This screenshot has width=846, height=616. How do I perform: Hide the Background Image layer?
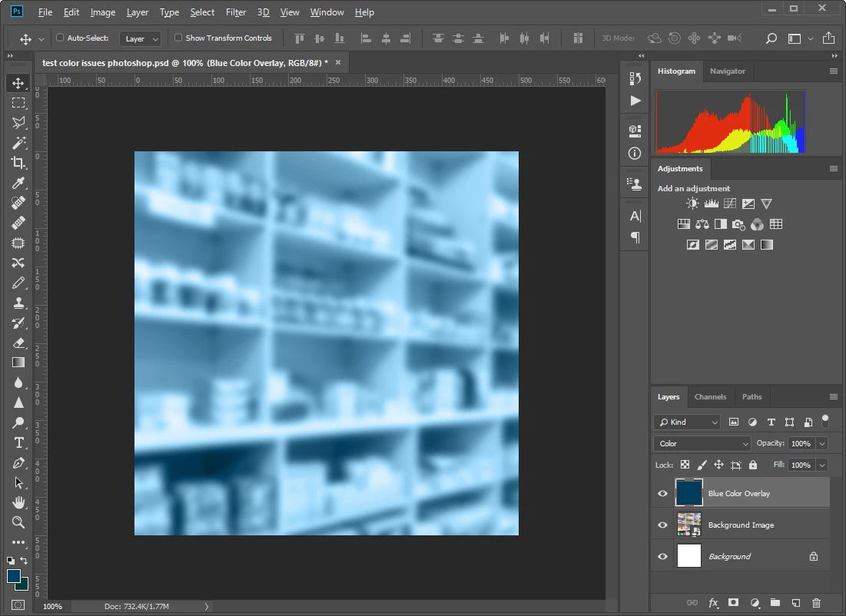coord(662,525)
